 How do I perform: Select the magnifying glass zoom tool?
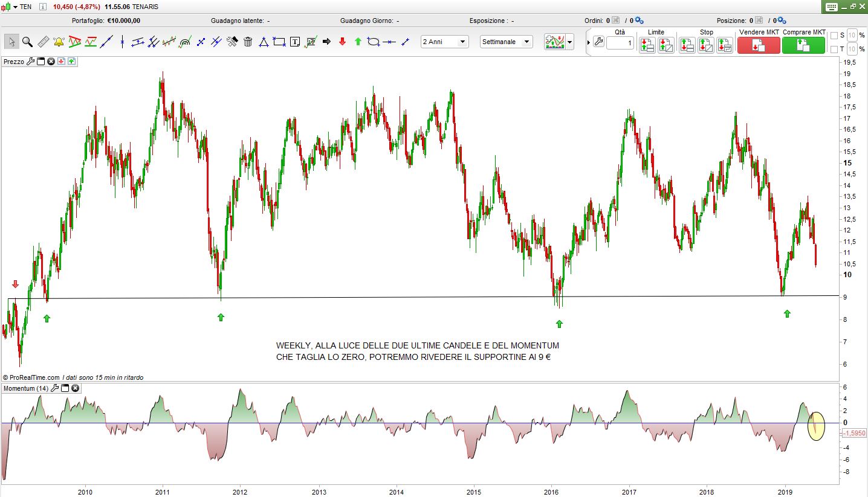pyautogui.click(x=27, y=42)
